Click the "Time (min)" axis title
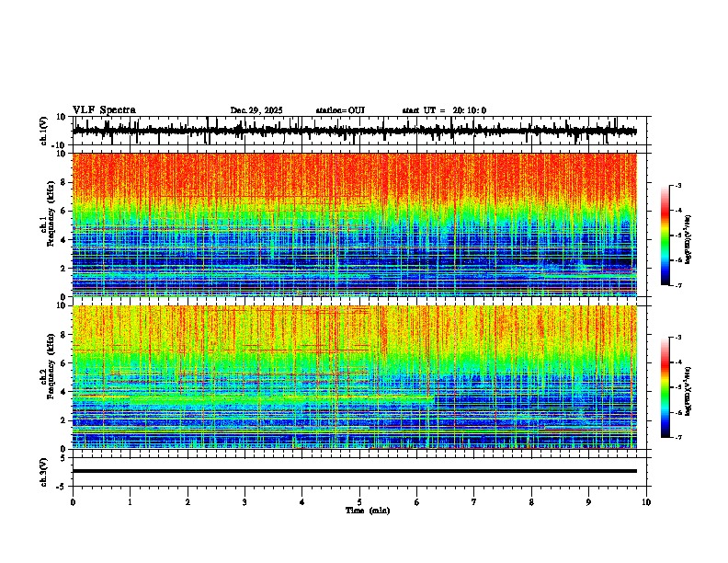Screen dimensions: 728x563 pyautogui.click(x=368, y=511)
